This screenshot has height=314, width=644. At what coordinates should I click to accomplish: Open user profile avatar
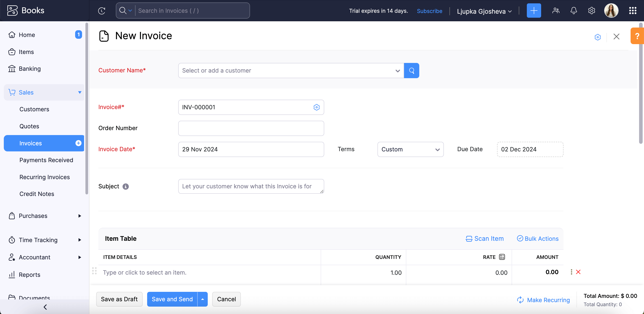point(611,11)
